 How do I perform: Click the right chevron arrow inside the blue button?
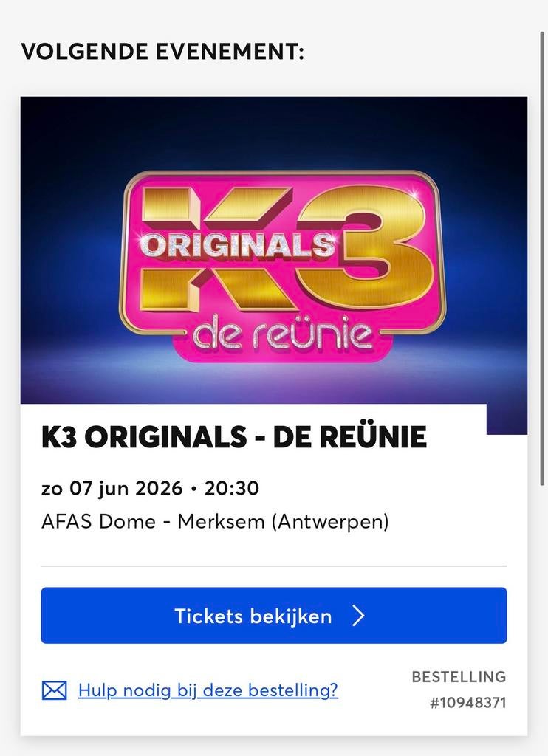click(358, 615)
